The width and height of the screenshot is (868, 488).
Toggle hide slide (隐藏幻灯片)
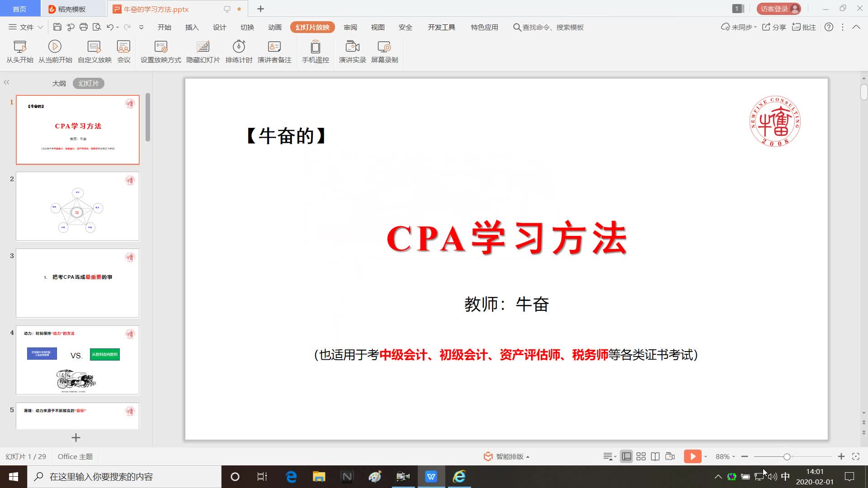[203, 52]
